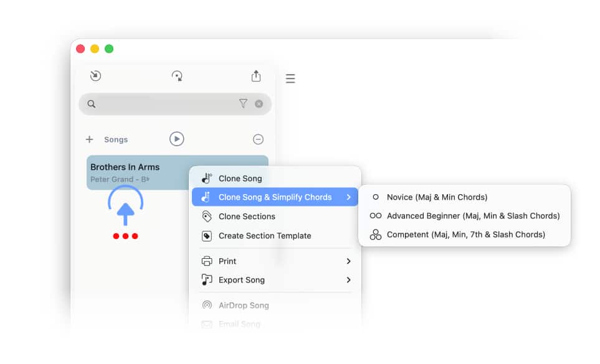Viewport: 600px width, 364px height.
Task: Open the share export icon
Action: (x=256, y=76)
